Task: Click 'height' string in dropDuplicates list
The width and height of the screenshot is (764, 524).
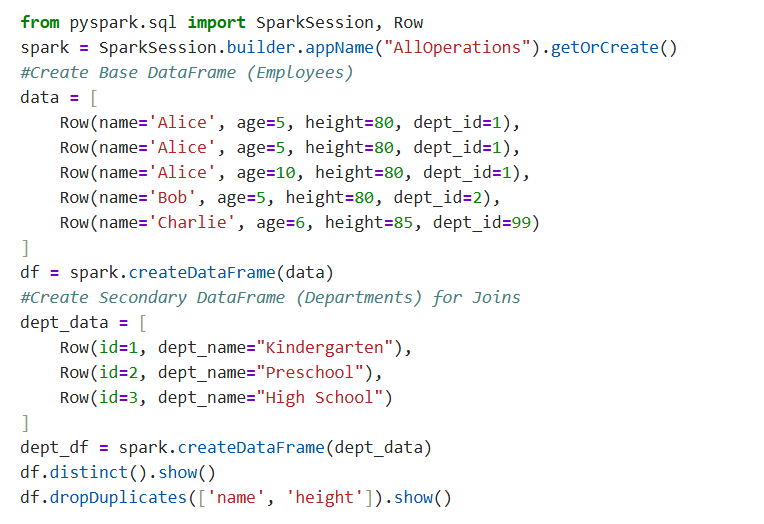Action: coord(325,497)
